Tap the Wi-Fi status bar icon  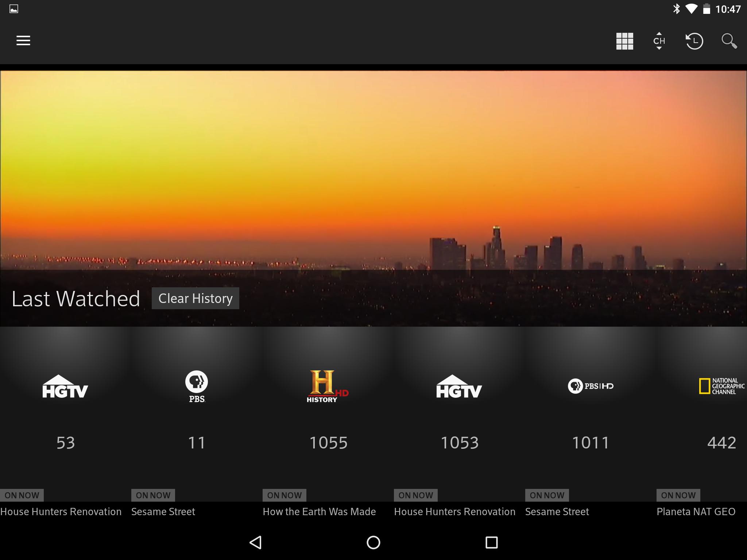(x=691, y=9)
